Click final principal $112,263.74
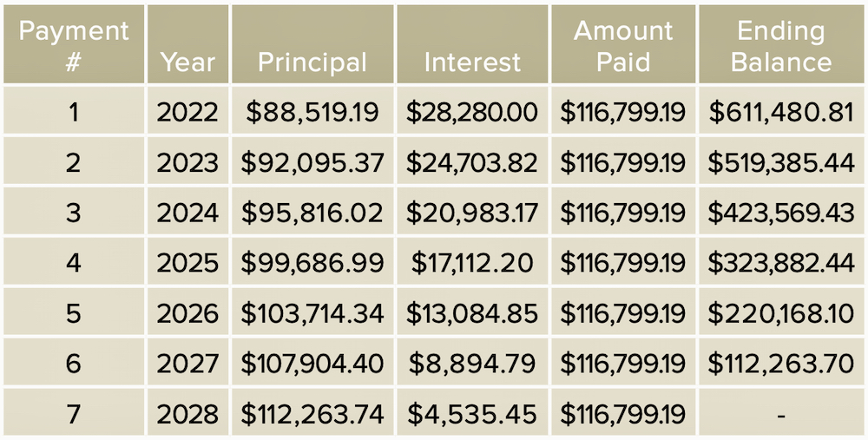This screenshot has height=440, width=868. coord(312,413)
